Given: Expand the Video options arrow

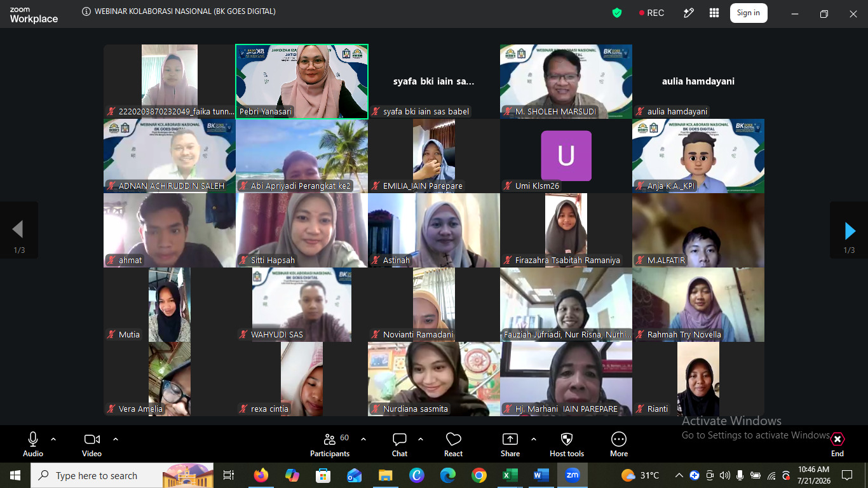Looking at the screenshot, I should click(x=116, y=439).
